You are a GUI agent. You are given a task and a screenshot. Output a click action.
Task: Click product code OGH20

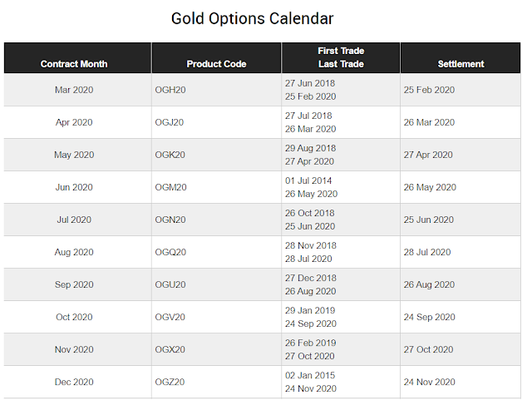click(170, 90)
